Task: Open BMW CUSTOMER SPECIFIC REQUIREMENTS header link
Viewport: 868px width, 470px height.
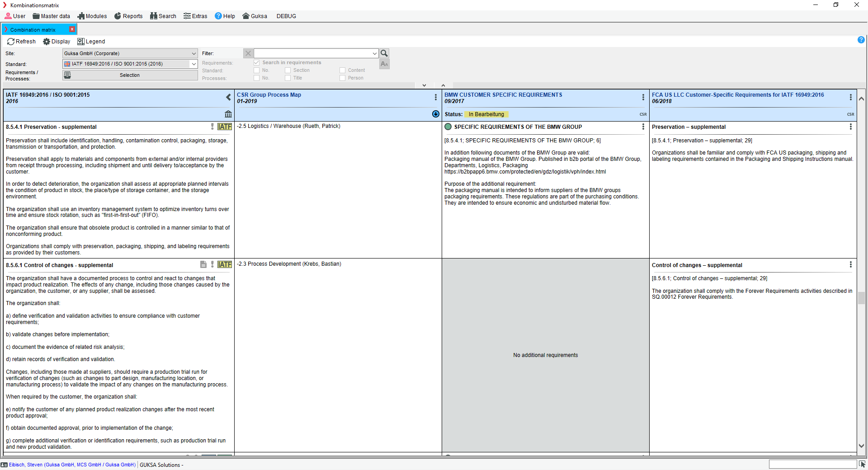Action: pyautogui.click(x=503, y=95)
